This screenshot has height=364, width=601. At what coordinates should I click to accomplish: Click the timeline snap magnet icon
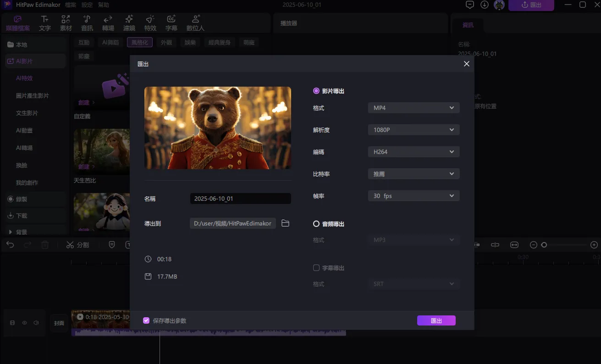coord(495,245)
